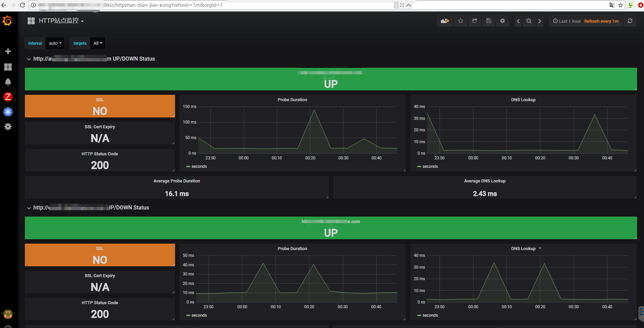The image size is (644, 328).
Task: Click the second green UP status panel
Action: 331,228
